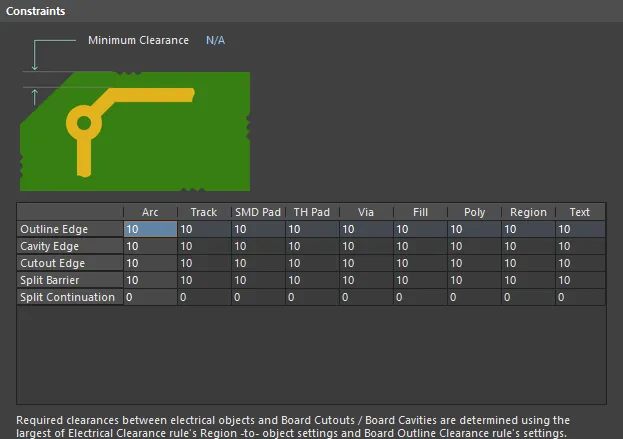623x439 pixels.
Task: Select Outline Edge TH Pad cell
Action: (312, 229)
